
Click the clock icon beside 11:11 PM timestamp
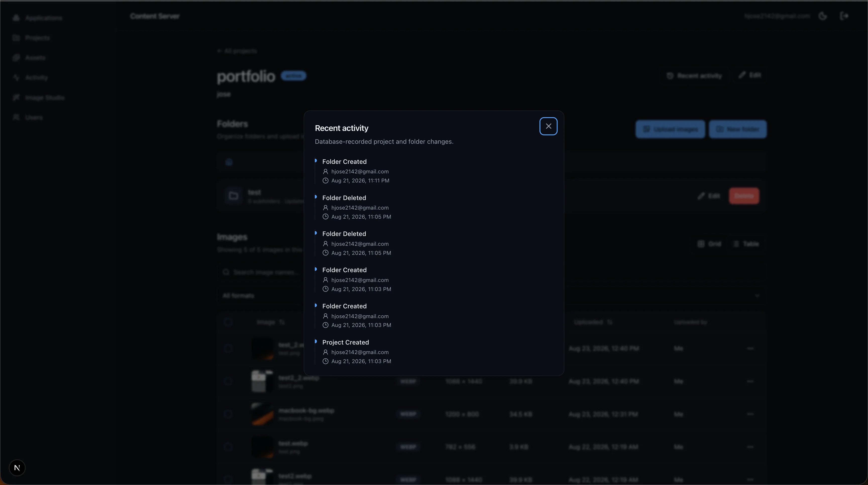point(325,180)
